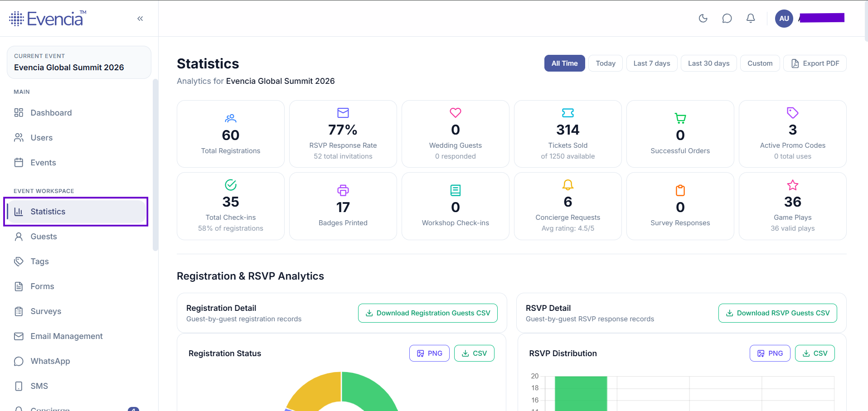Download Registration Guests CSV
Image resolution: width=868 pixels, height=411 pixels.
[428, 313]
